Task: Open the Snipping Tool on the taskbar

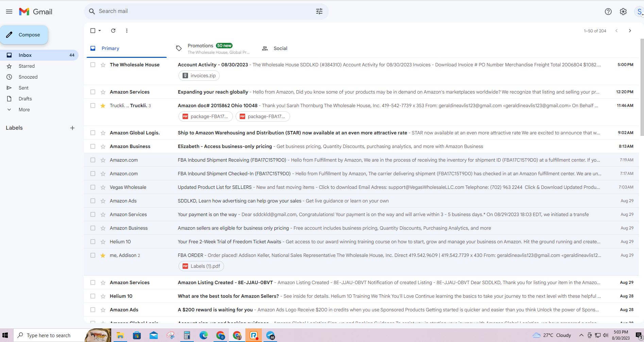Action: coord(170,336)
